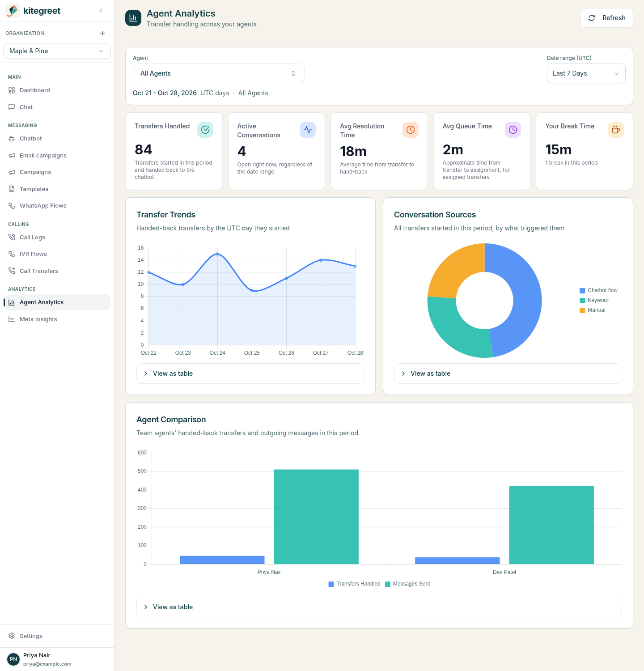Screen dimensions: 644x671
Task: Add a new organization with the plus icon
Action: [102, 33]
